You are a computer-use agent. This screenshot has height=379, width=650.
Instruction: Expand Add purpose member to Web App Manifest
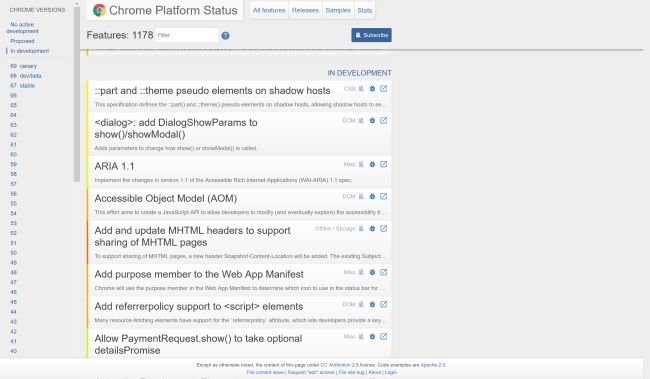199,274
